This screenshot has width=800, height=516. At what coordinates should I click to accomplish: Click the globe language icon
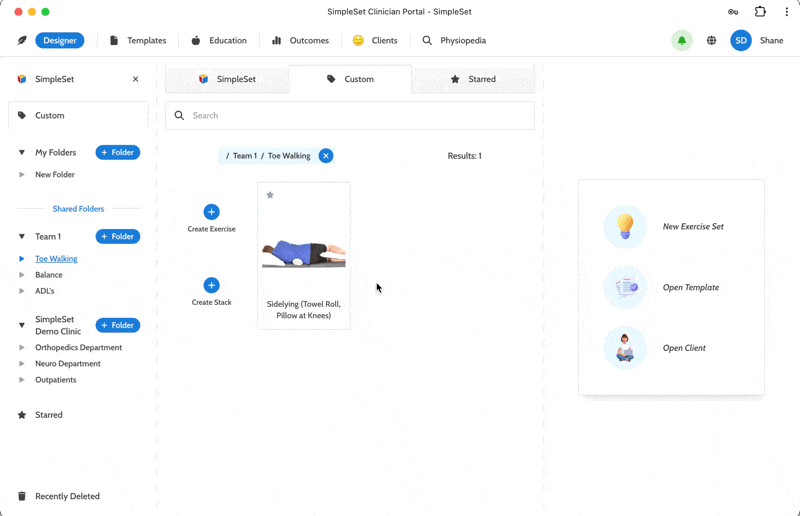click(x=711, y=40)
